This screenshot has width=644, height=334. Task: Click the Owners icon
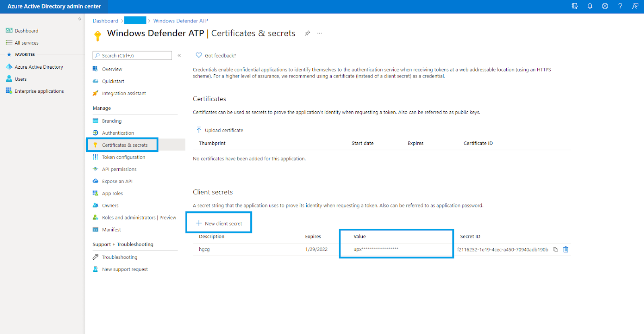pos(95,205)
